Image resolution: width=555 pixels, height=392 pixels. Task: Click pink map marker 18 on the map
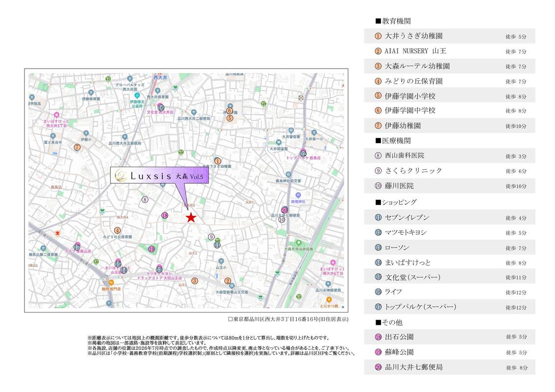(x=165, y=216)
